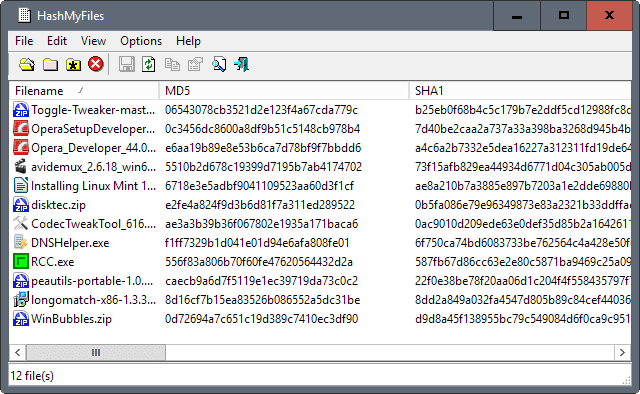Sort by the Filename column header
Image resolution: width=640 pixels, height=394 pixels.
pos(84,91)
